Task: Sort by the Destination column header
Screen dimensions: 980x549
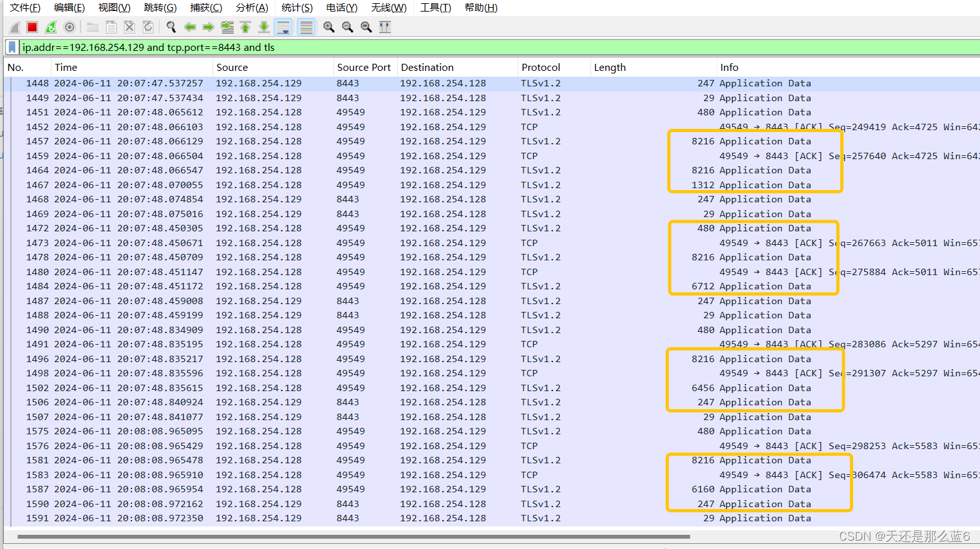Action: click(x=457, y=68)
